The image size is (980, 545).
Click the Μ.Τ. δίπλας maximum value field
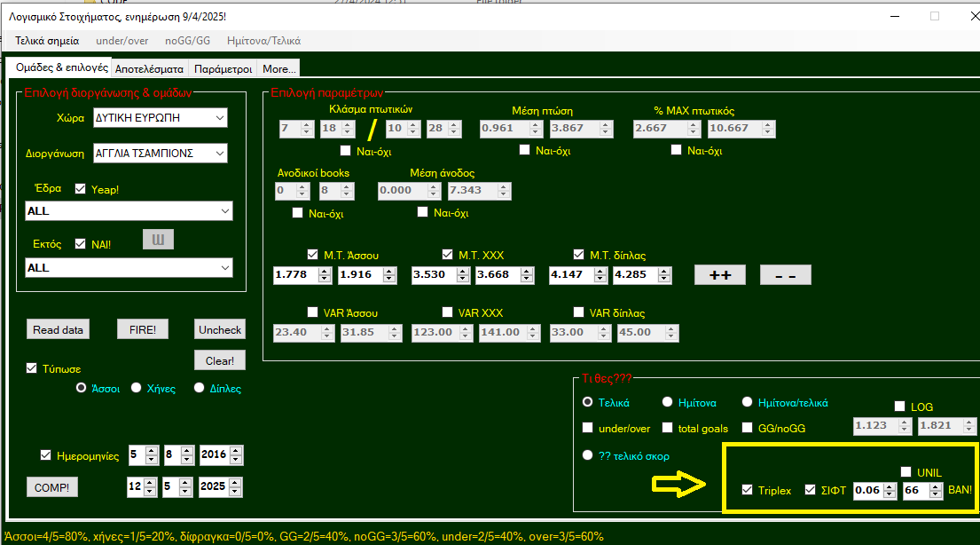tap(635, 275)
